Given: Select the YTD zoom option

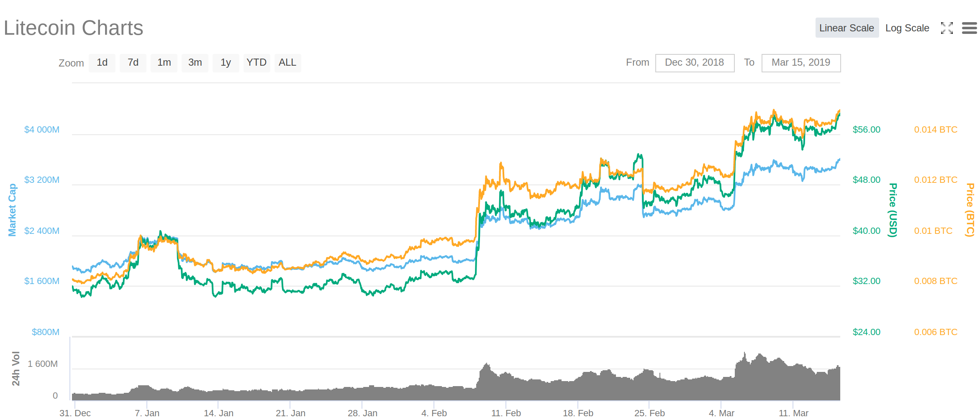Looking at the screenshot, I should pos(257,63).
